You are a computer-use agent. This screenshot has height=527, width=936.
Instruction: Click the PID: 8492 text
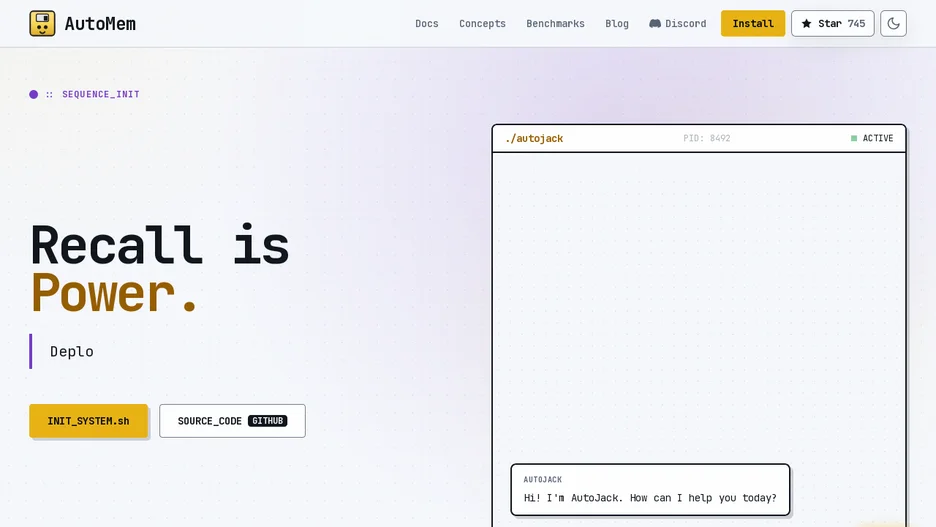[707, 138]
